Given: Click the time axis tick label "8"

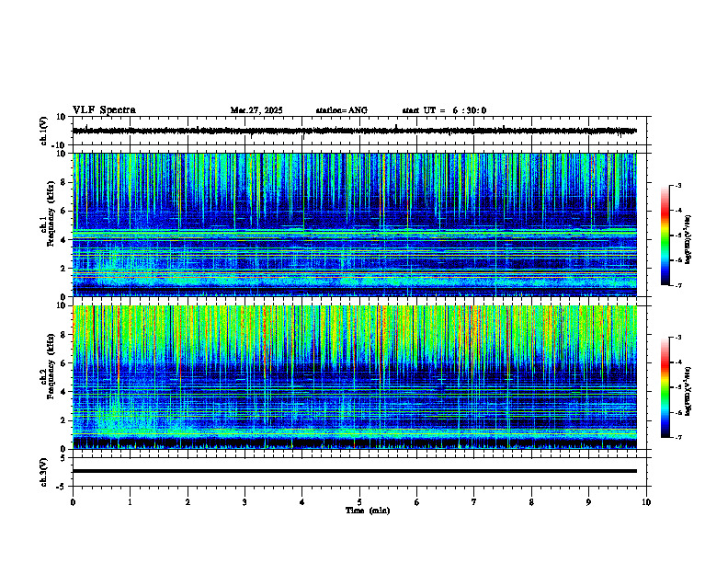Looking at the screenshot, I should [531, 502].
